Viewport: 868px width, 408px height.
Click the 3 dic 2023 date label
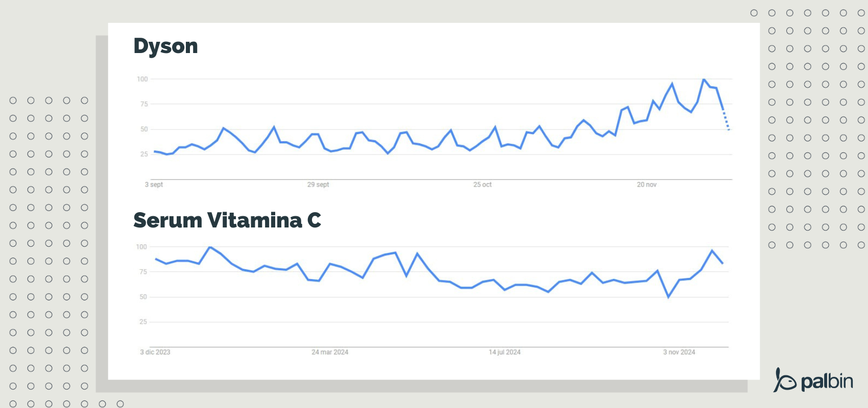pyautogui.click(x=155, y=352)
